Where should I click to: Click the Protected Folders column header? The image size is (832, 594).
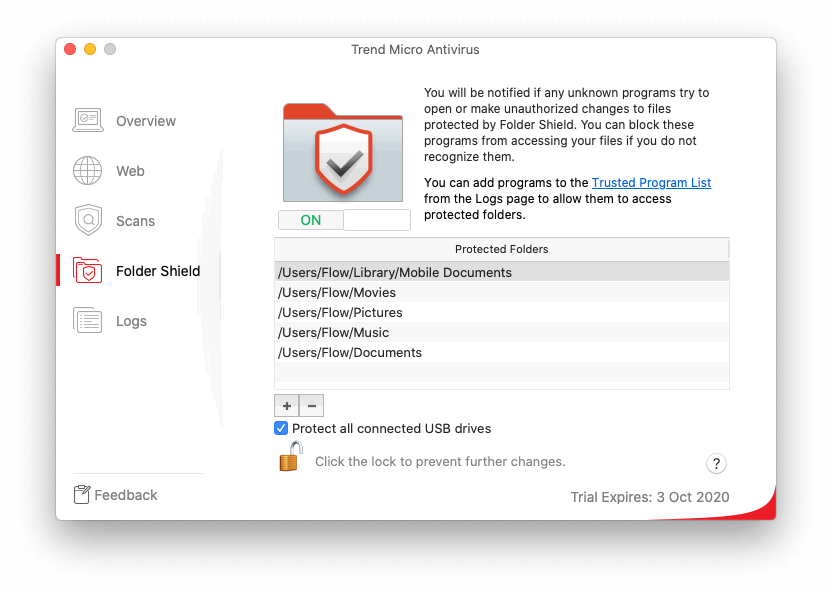coord(501,249)
